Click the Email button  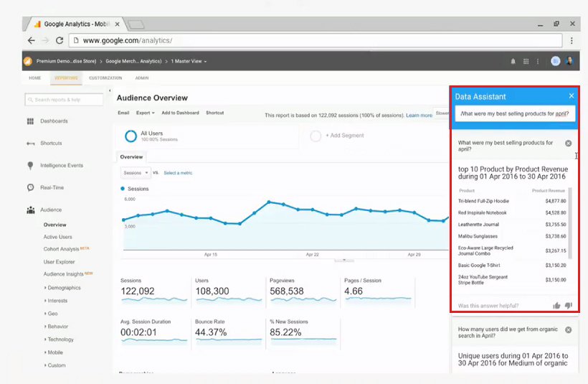(x=123, y=113)
